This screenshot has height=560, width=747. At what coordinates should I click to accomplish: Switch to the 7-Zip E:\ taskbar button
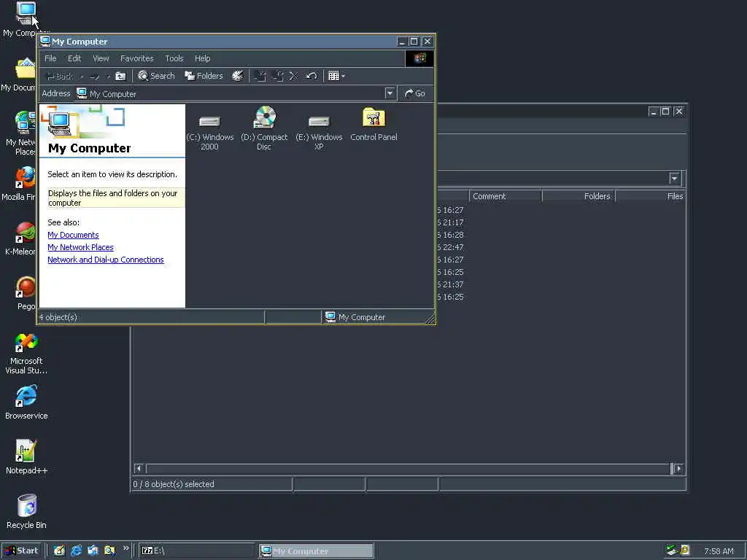pyautogui.click(x=197, y=551)
